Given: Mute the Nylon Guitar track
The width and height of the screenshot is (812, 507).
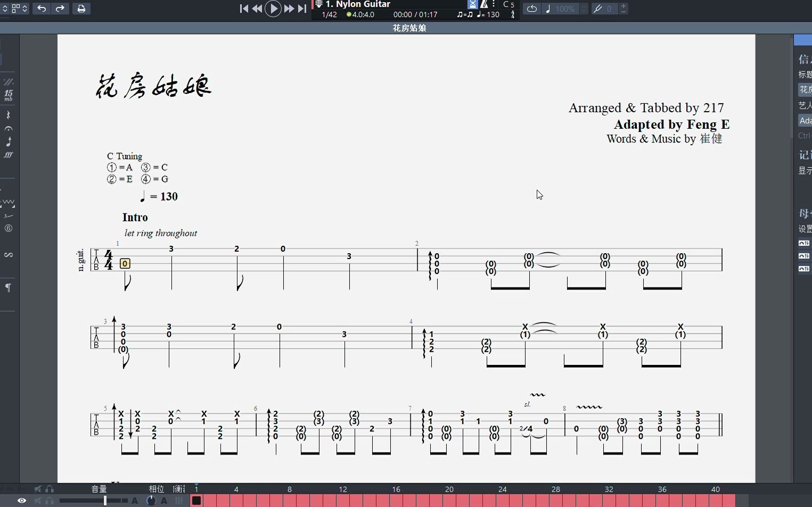Looking at the screenshot, I should tap(37, 501).
